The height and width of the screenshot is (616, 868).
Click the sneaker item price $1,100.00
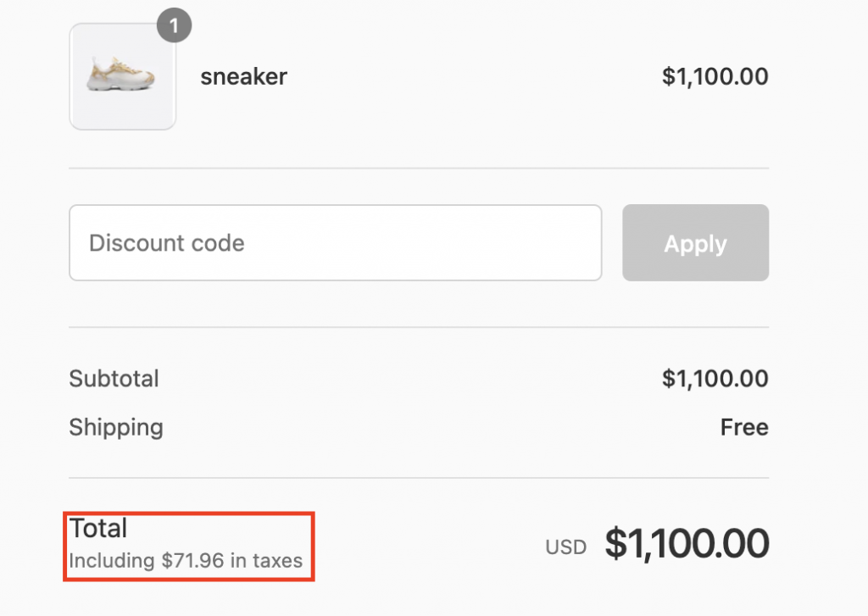click(715, 77)
